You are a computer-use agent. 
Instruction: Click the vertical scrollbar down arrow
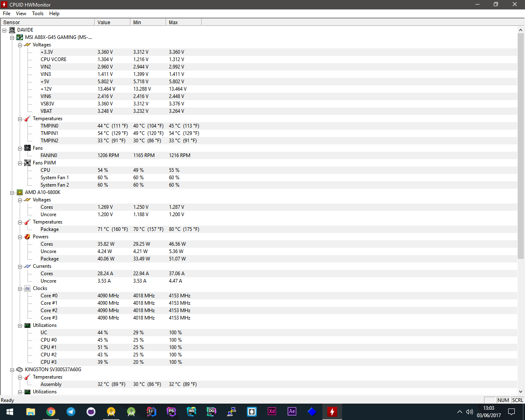point(521,392)
